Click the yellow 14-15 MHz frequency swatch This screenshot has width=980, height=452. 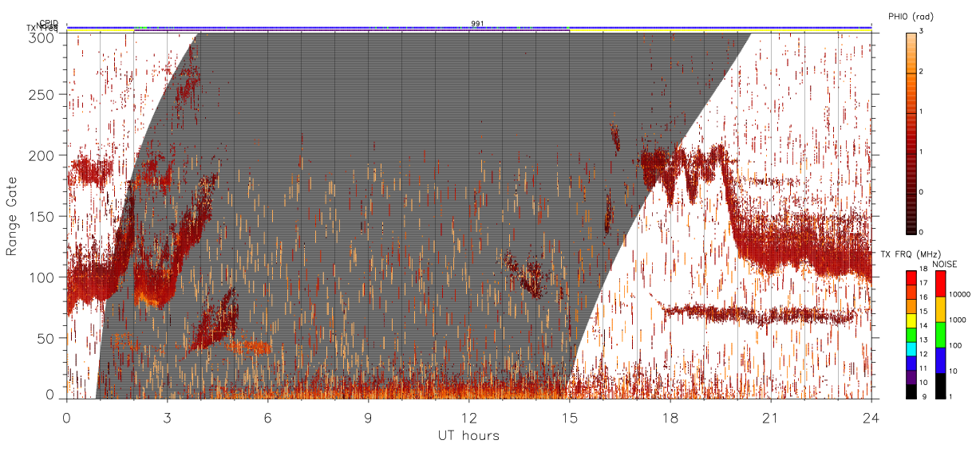click(x=911, y=320)
